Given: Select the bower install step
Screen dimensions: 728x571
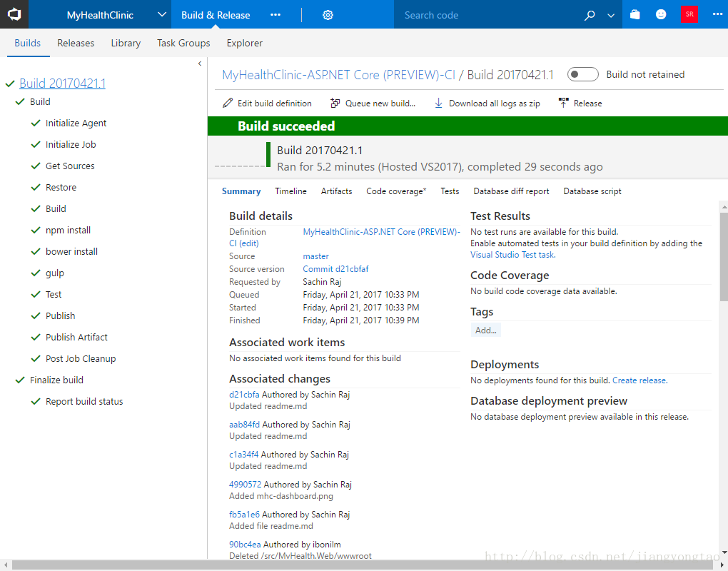Looking at the screenshot, I should (x=71, y=251).
